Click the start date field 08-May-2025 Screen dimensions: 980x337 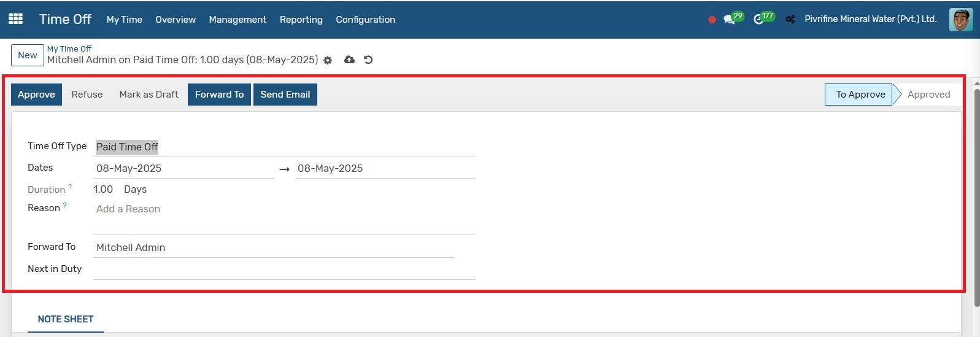(183, 168)
